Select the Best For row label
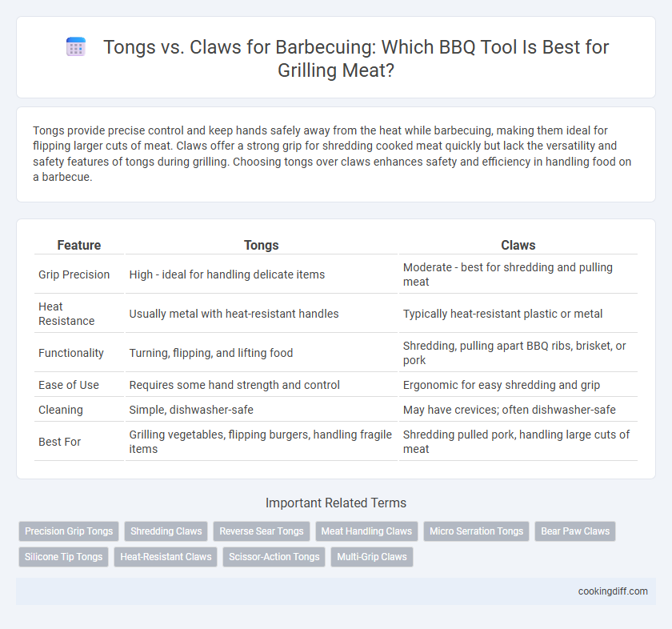Screen dimensions: 672x629 tap(59, 442)
